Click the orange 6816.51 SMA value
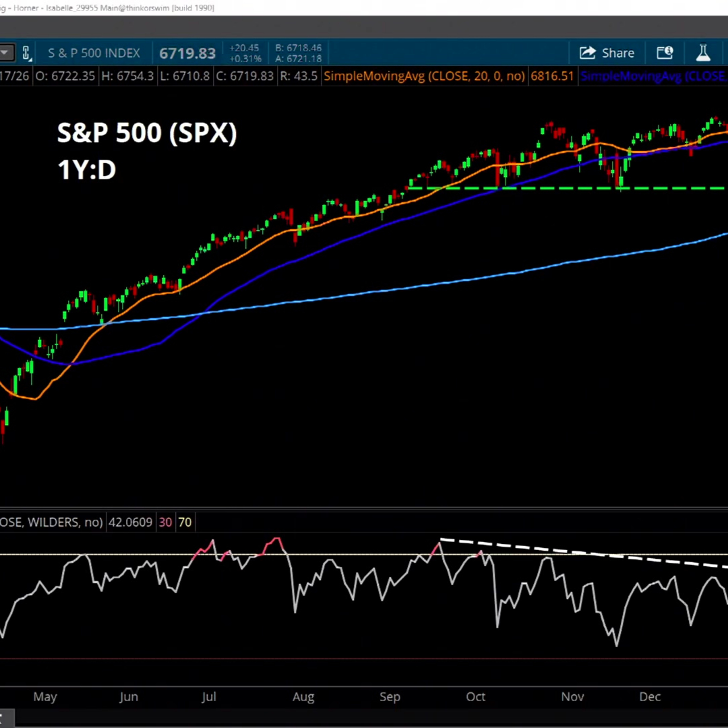 coord(552,76)
